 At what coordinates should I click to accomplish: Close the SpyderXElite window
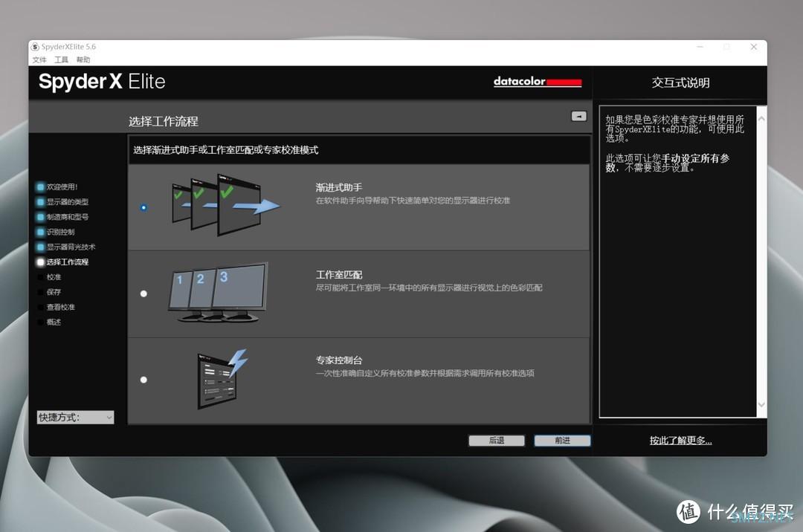[754, 47]
